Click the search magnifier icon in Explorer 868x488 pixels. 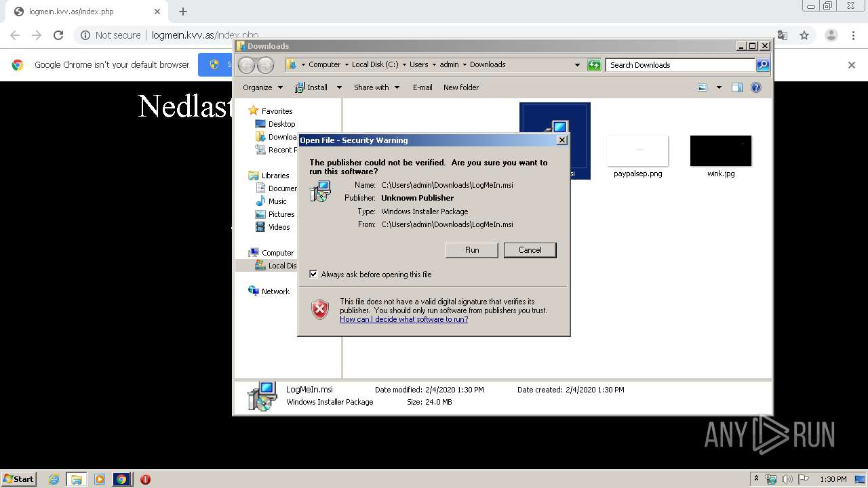763,65
